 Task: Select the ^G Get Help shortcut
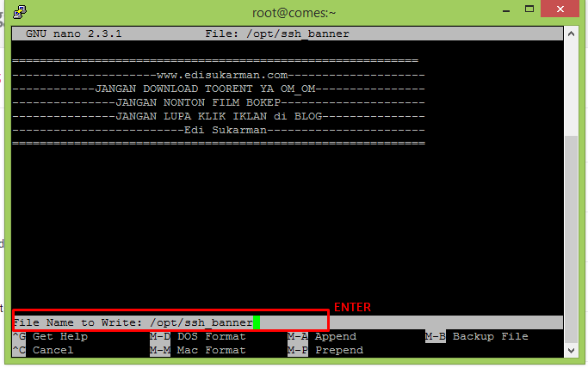point(50,336)
